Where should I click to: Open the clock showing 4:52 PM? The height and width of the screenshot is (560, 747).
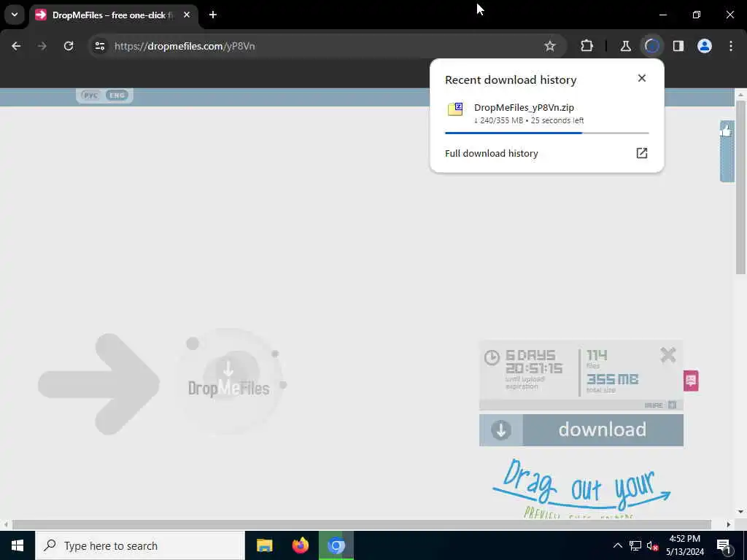pos(684,545)
